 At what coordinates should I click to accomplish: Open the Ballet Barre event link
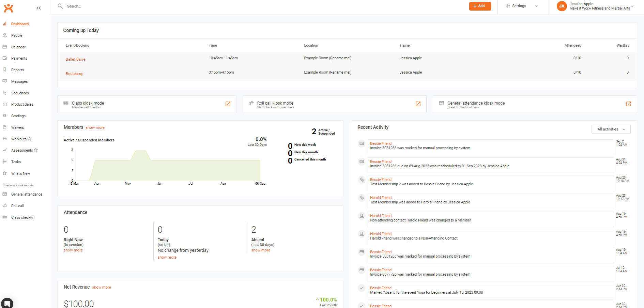tap(76, 59)
